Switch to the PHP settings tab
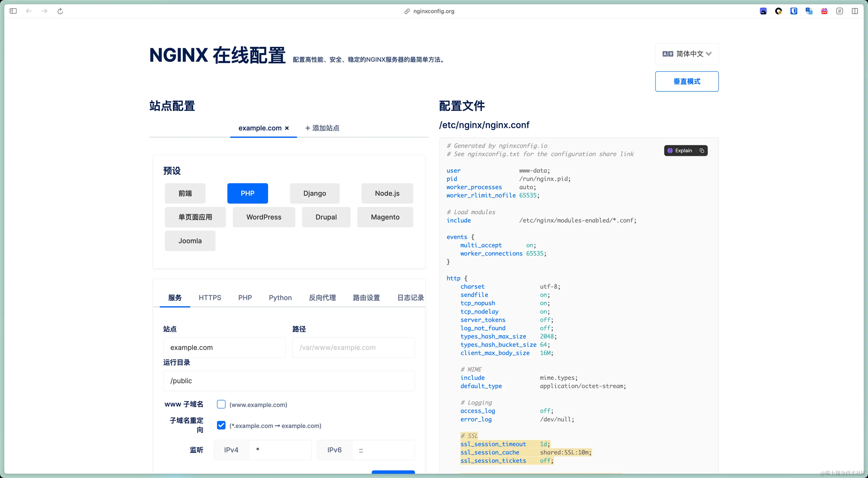Image resolution: width=868 pixels, height=478 pixels. coord(245,298)
